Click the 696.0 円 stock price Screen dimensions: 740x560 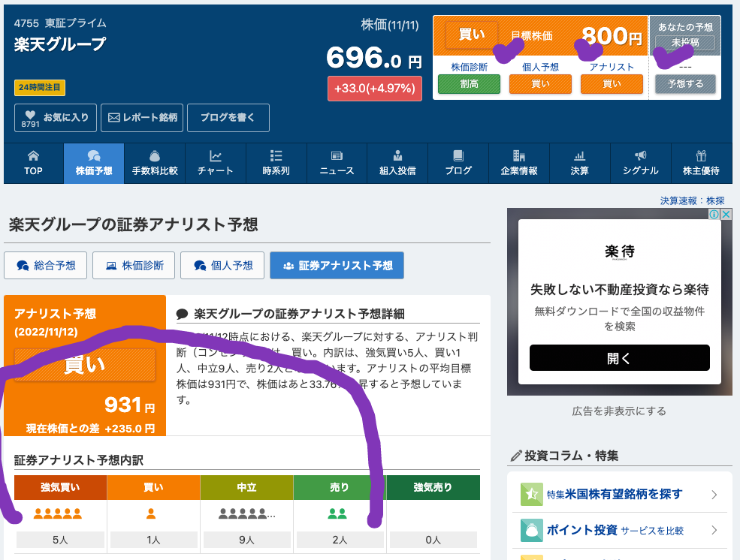pos(374,58)
